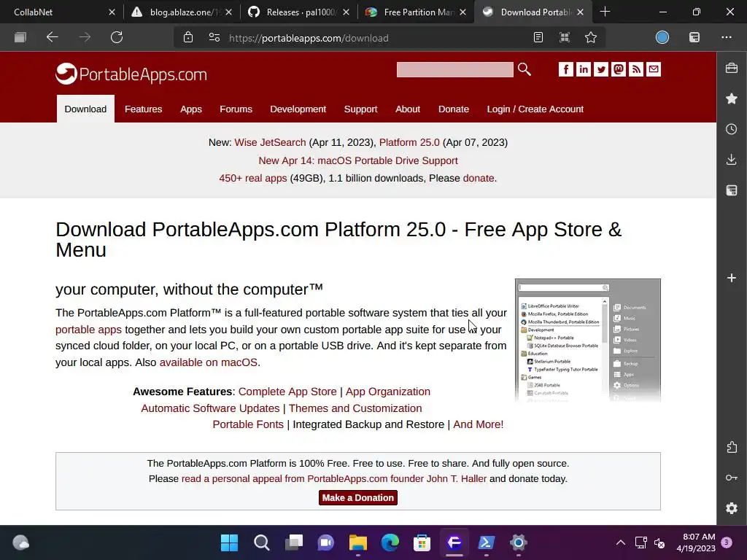Open the Development menu item
The image size is (747, 560).
(298, 109)
